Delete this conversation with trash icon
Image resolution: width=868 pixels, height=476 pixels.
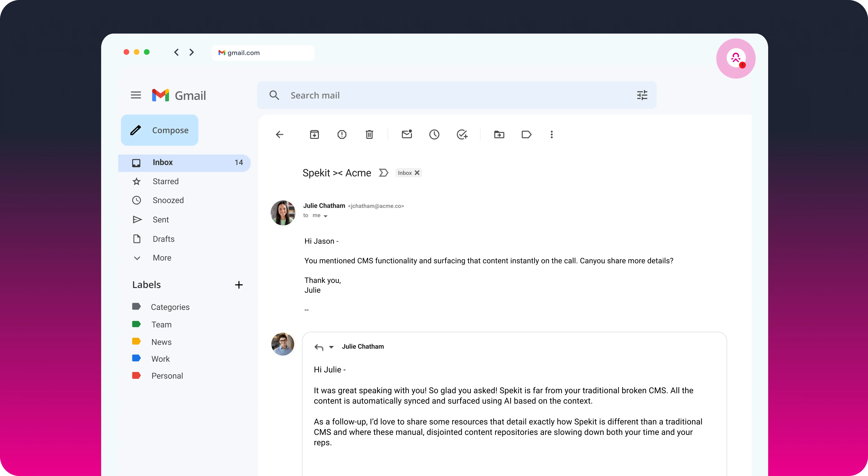pos(369,135)
